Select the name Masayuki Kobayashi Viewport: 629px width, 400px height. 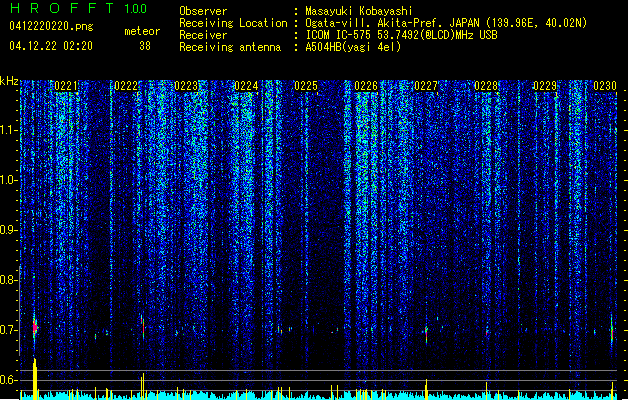point(359,11)
